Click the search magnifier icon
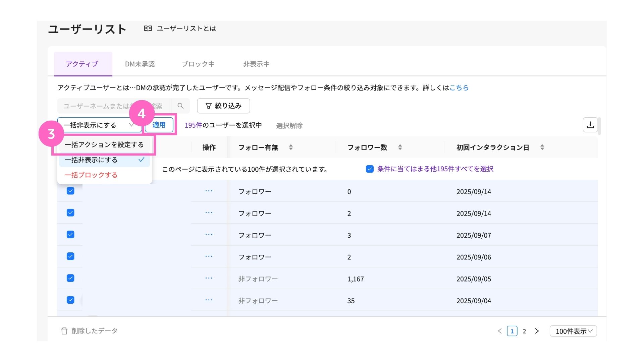This screenshot has height=362, width=644. tap(180, 106)
